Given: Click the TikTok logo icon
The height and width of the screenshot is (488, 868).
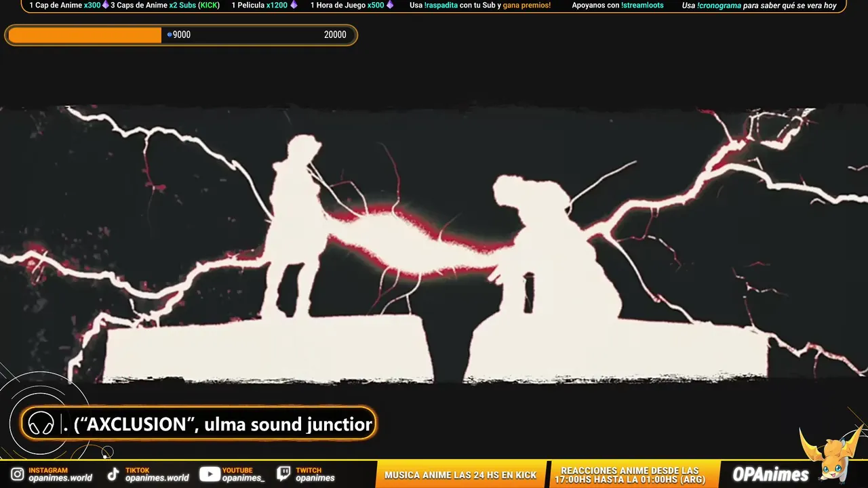Looking at the screenshot, I should pos(114,474).
